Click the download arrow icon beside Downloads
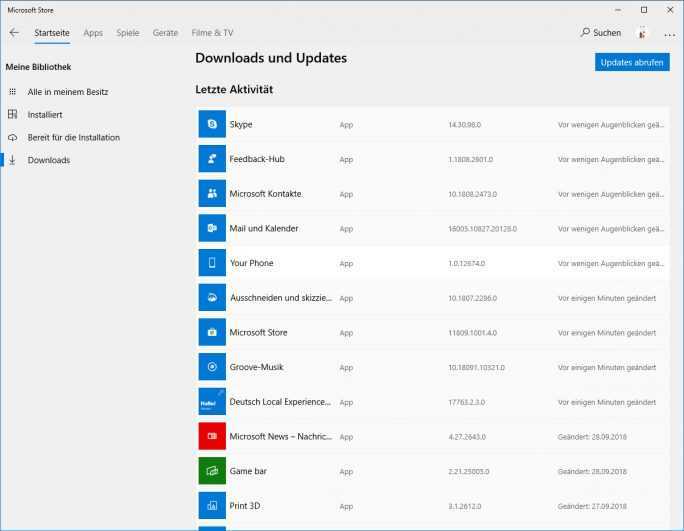 coord(12,160)
